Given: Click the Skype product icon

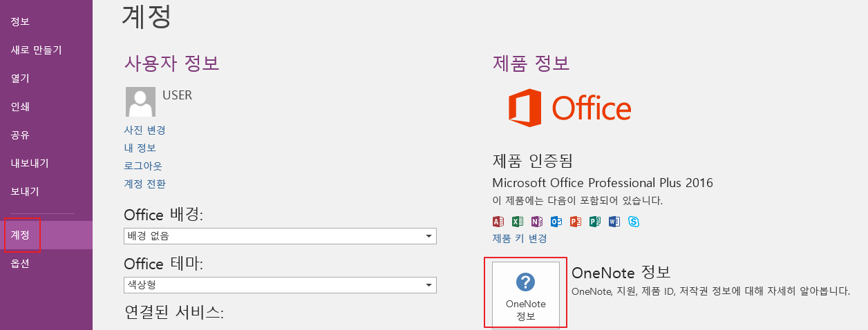Looking at the screenshot, I should [634, 222].
